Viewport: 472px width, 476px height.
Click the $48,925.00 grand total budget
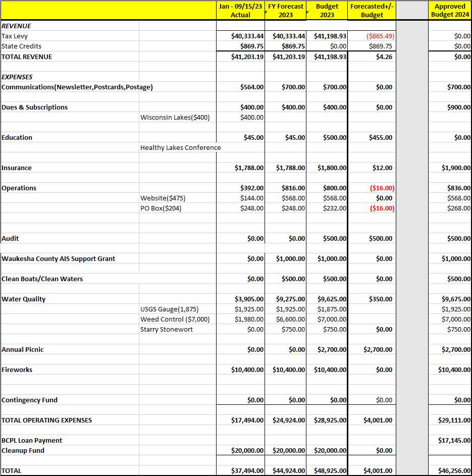[x=330, y=471]
